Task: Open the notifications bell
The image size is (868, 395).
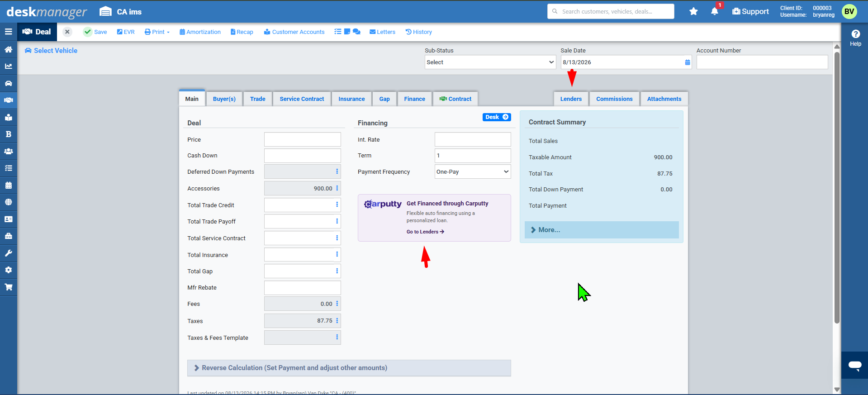Action: tap(715, 11)
